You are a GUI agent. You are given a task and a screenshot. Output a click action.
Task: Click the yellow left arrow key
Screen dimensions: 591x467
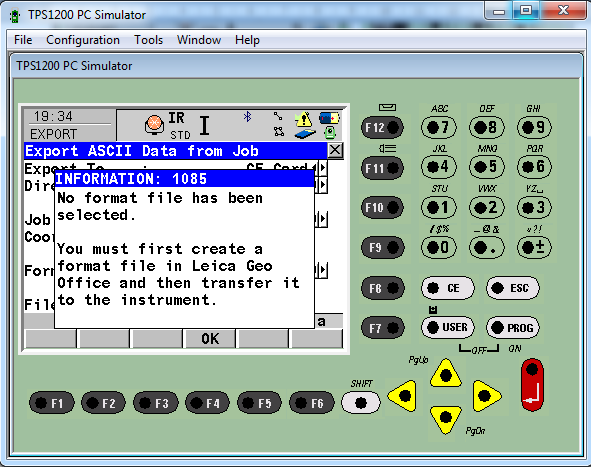(403, 395)
